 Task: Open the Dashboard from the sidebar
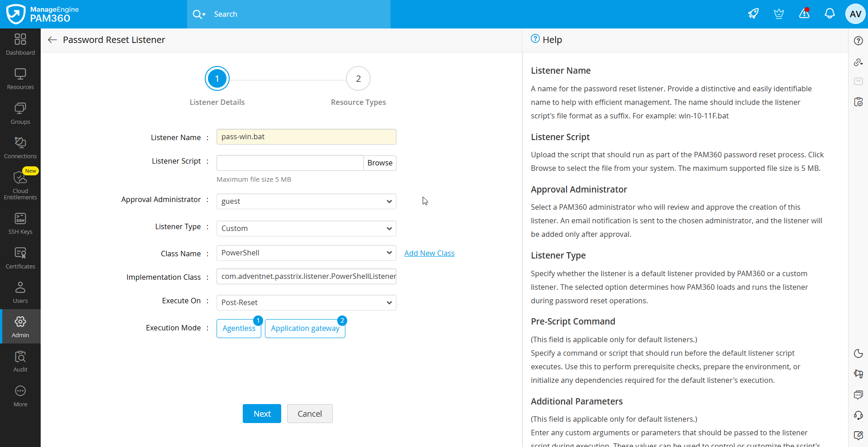[20, 45]
